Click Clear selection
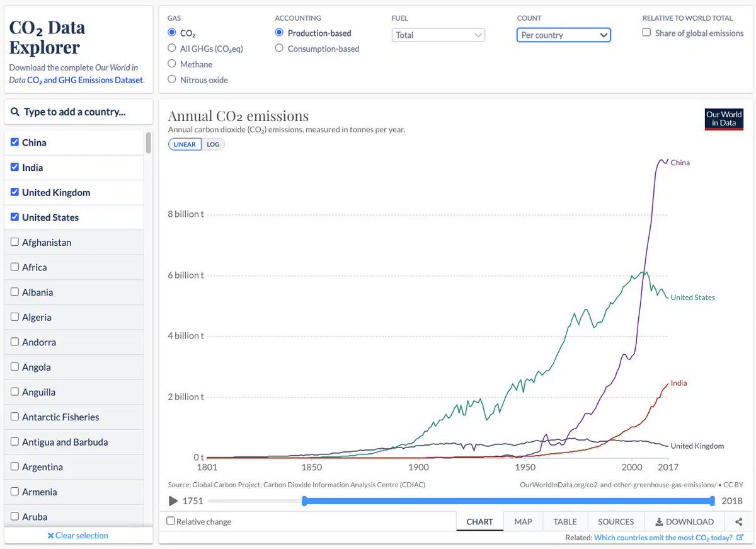 tap(78, 535)
